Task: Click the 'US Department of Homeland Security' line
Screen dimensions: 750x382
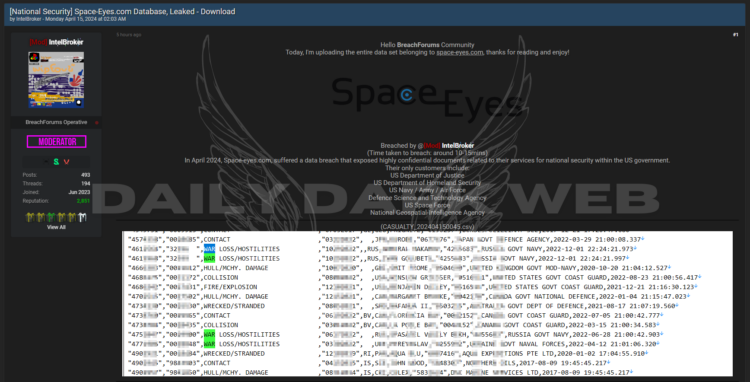Action: click(427, 183)
